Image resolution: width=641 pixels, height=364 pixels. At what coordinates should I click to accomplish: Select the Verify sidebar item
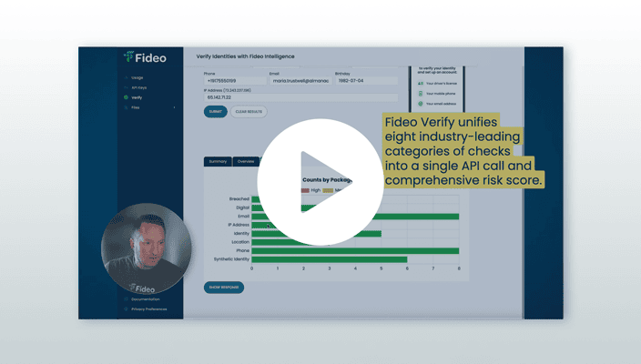(x=137, y=97)
